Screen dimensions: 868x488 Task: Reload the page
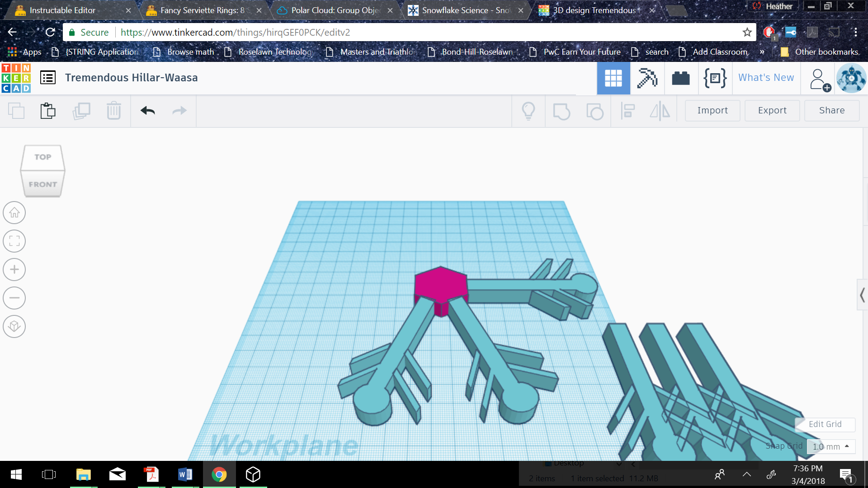click(50, 33)
